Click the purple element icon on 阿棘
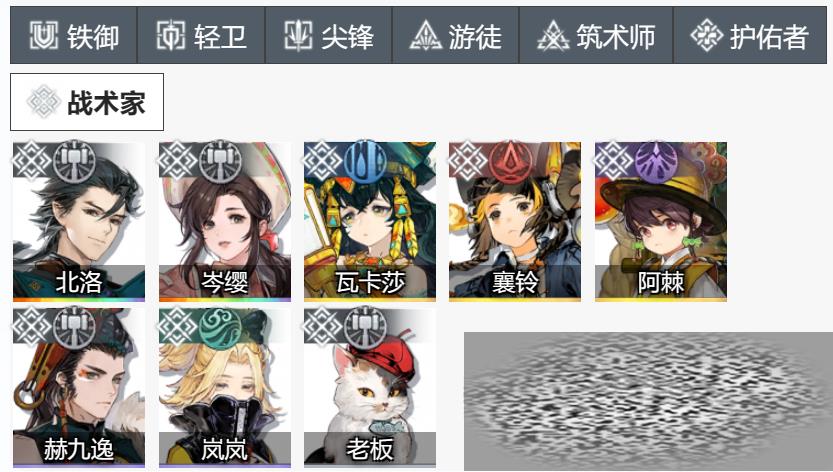 click(x=656, y=161)
